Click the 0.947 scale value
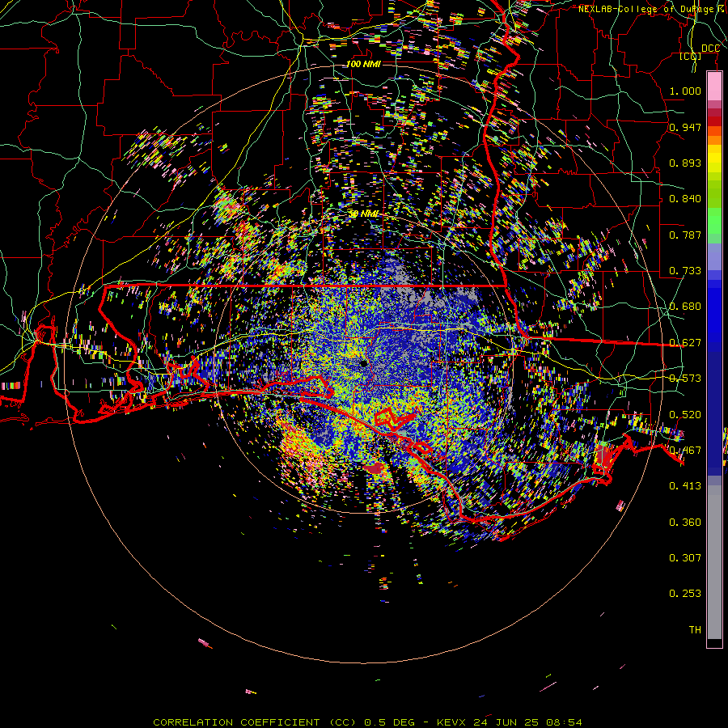Image resolution: width=728 pixels, height=728 pixels. click(x=685, y=127)
